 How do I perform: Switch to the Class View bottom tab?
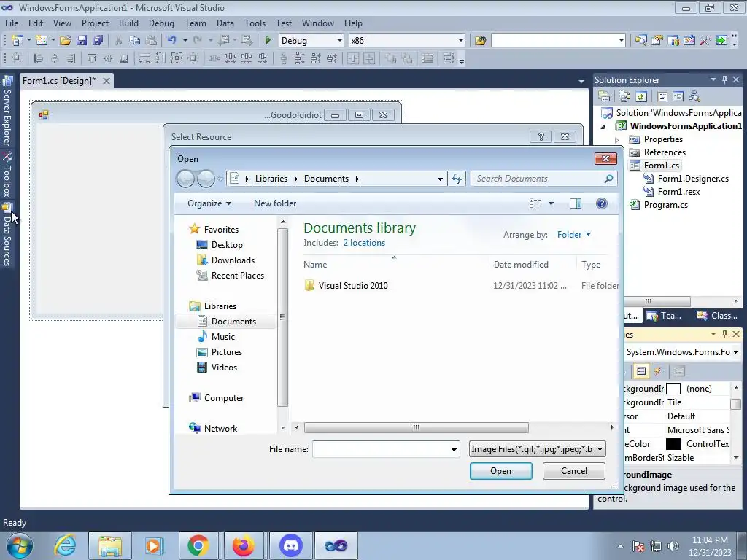pos(718,315)
